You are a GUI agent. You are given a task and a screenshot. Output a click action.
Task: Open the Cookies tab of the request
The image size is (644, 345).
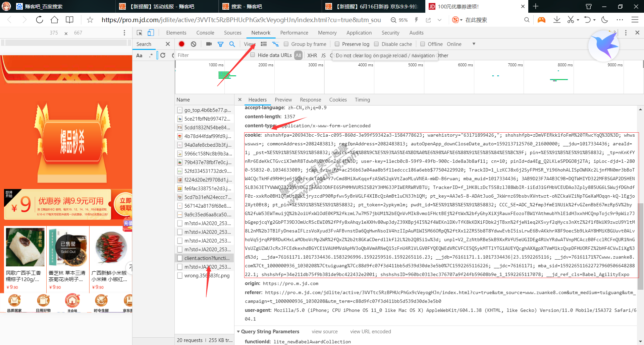click(x=338, y=99)
